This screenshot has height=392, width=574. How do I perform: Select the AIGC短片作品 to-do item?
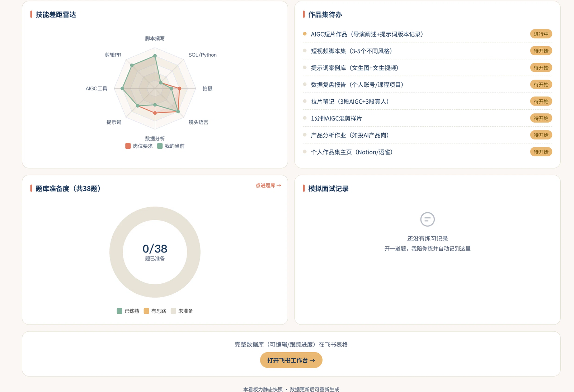[x=427, y=34]
